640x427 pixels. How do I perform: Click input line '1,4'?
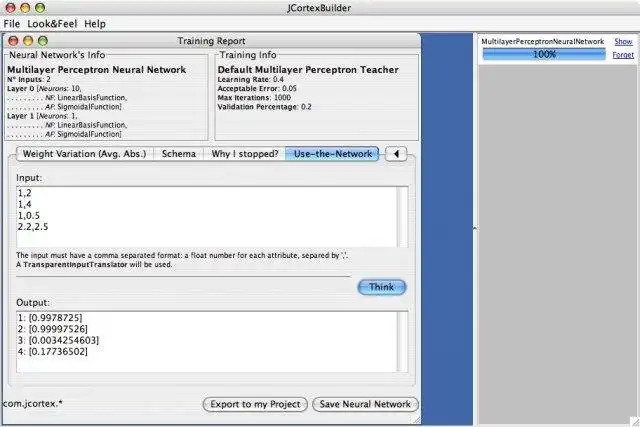(x=24, y=204)
